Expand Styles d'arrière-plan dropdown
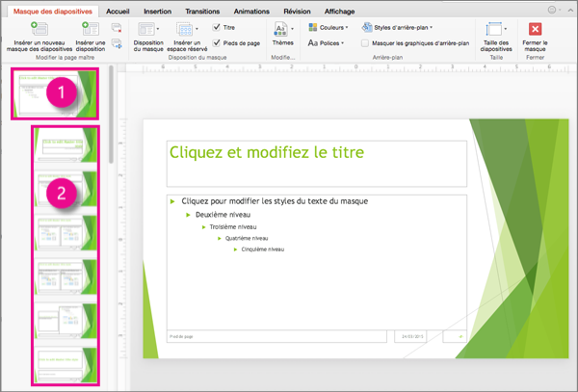The width and height of the screenshot is (578, 392). click(397, 28)
